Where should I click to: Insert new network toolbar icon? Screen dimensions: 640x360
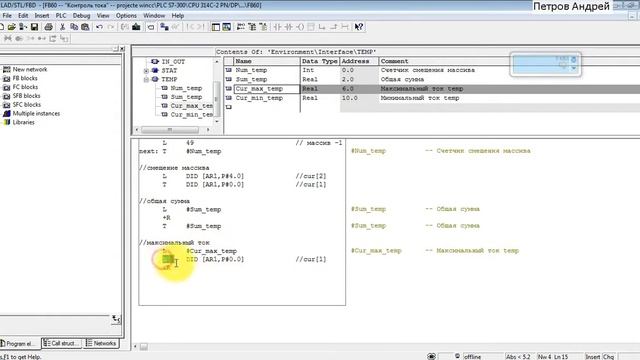pos(241,27)
